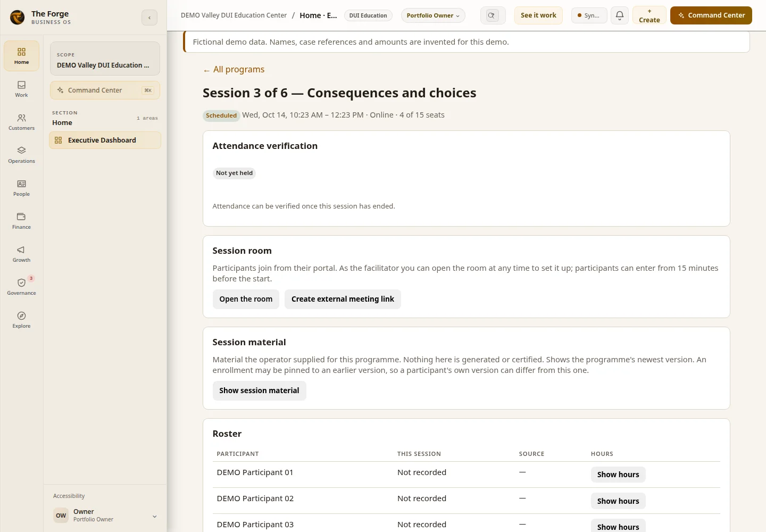Image resolution: width=766 pixels, height=532 pixels.
Task: Click Create external meeting link
Action: coord(343,299)
